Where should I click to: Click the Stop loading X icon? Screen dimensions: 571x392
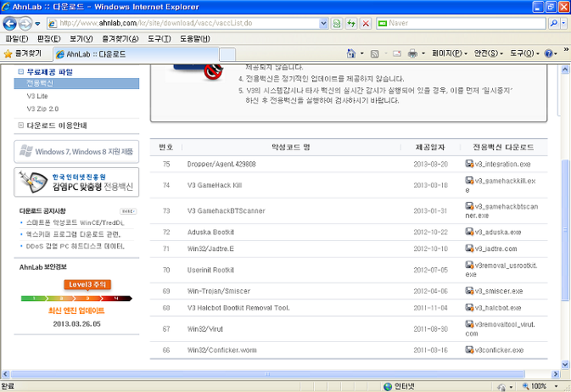coord(366,24)
